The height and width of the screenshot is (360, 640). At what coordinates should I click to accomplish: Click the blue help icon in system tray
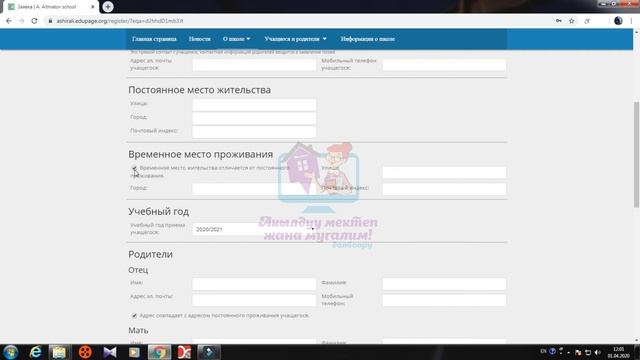pyautogui.click(x=552, y=351)
